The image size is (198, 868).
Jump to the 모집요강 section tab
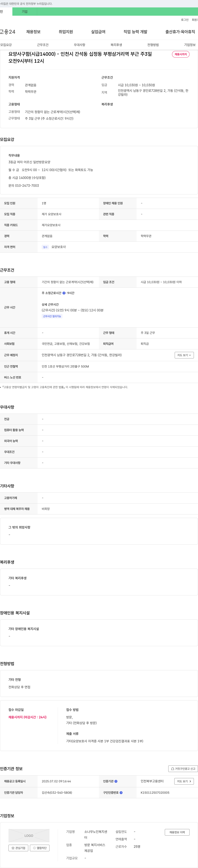pos(6,45)
